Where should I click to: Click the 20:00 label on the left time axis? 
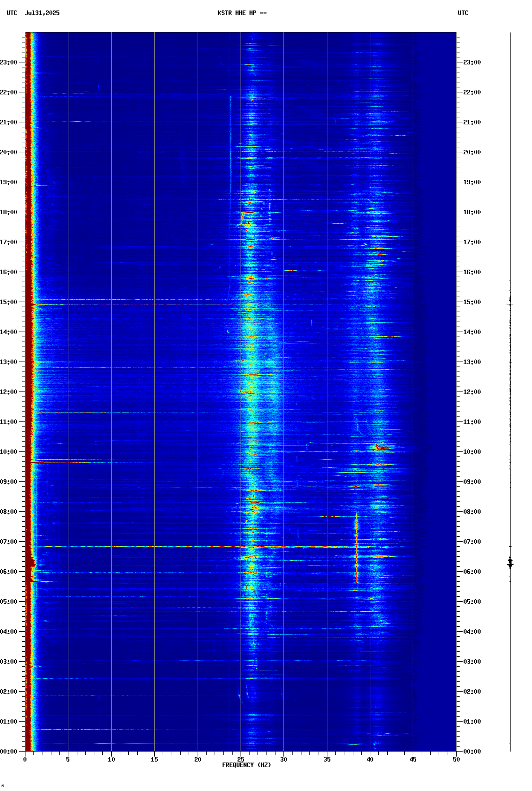8,152
